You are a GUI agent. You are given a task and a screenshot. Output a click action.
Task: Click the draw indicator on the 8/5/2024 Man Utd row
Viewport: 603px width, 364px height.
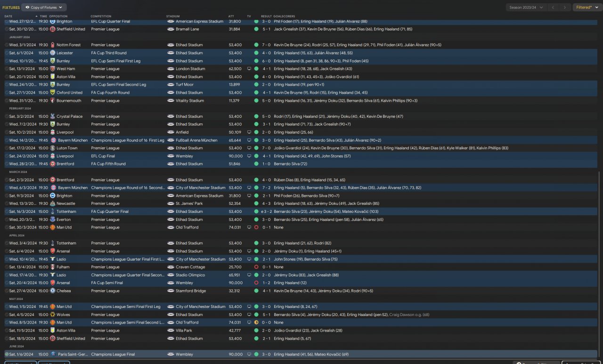click(x=256, y=323)
